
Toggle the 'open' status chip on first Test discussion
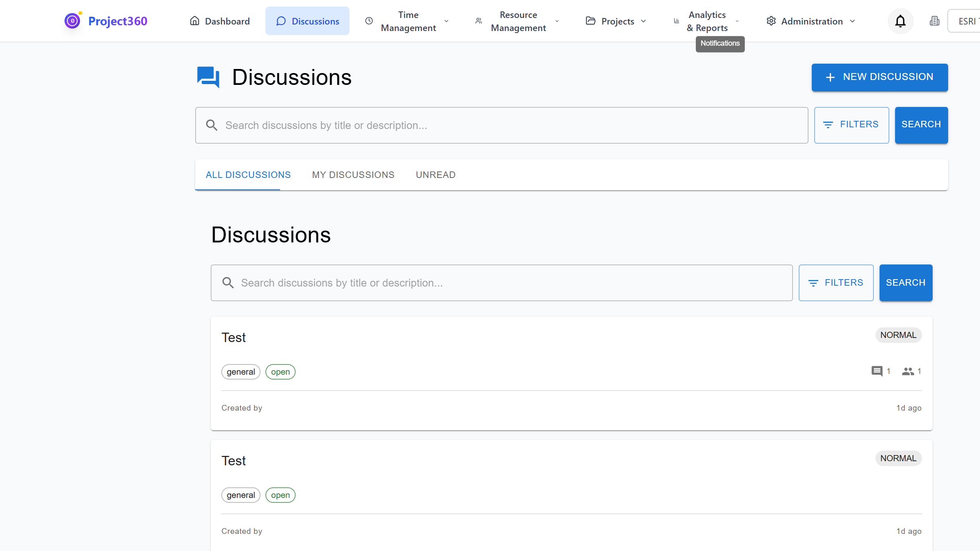point(280,371)
